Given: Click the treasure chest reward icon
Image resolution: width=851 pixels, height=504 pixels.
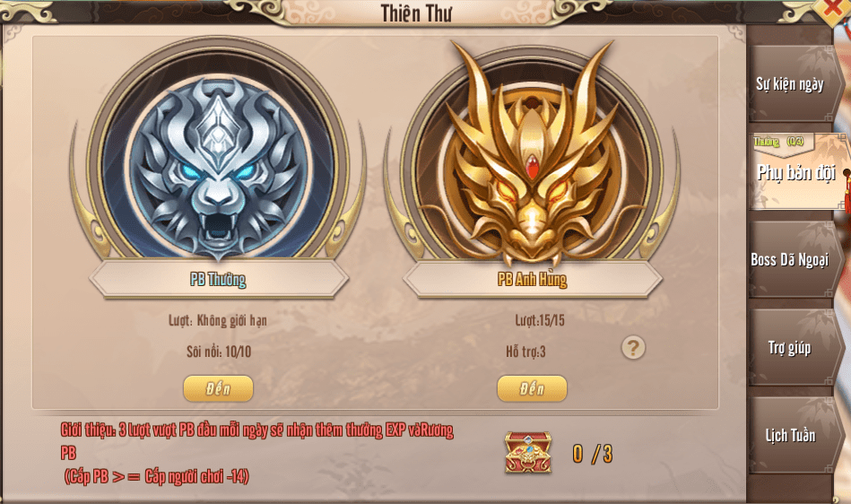Looking at the screenshot, I should coord(528,453).
